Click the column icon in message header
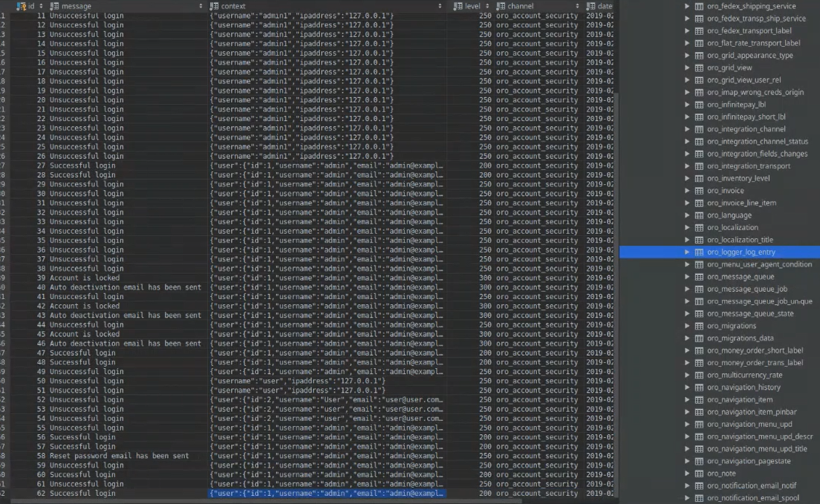Image resolution: width=820 pixels, height=504 pixels. [x=54, y=6]
